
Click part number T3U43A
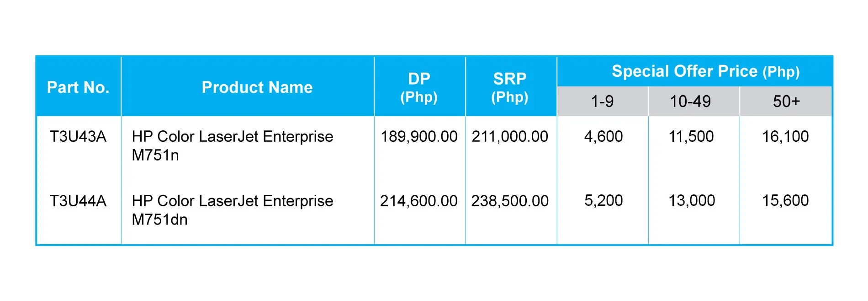(78, 136)
